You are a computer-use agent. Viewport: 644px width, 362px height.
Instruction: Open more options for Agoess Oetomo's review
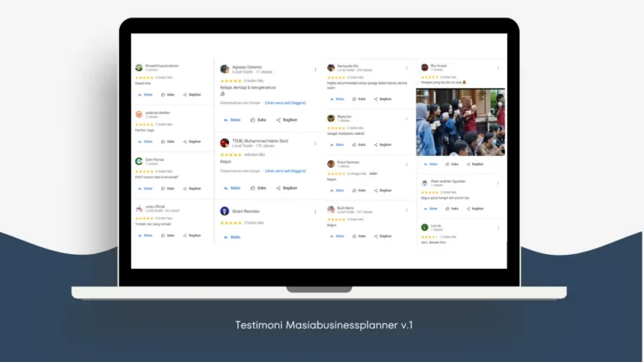tap(315, 70)
